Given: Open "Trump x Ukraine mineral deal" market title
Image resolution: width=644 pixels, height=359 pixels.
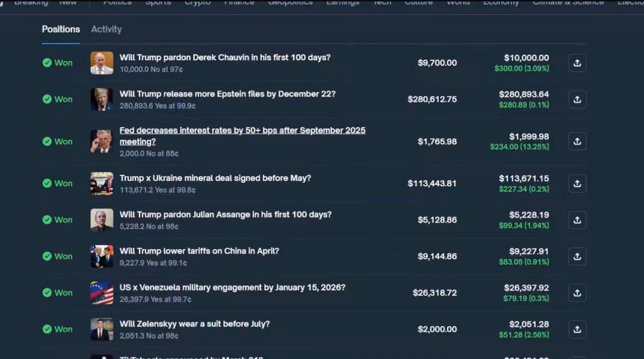Looking at the screenshot, I should tap(215, 178).
